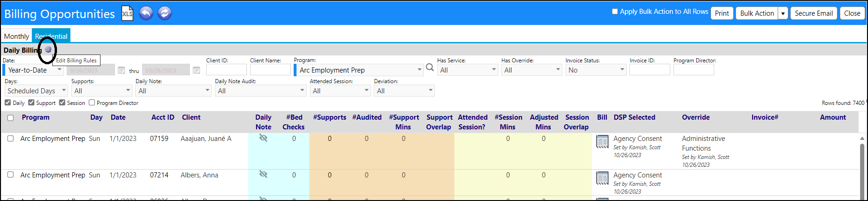868x201 pixels.
Task: Open the Has Override dropdown
Action: pyautogui.click(x=532, y=70)
